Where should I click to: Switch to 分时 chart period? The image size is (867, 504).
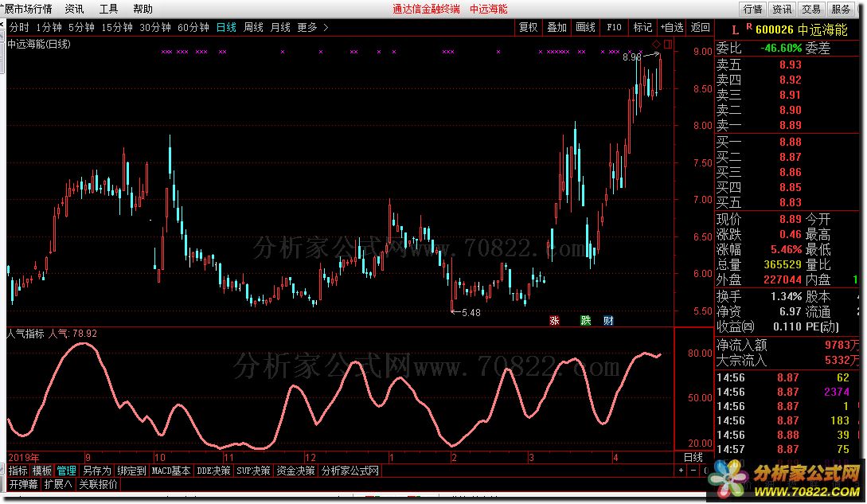tap(19, 27)
